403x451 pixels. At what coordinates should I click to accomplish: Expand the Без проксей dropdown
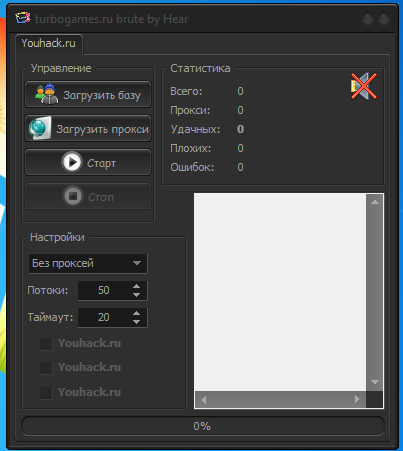[x=88, y=263]
